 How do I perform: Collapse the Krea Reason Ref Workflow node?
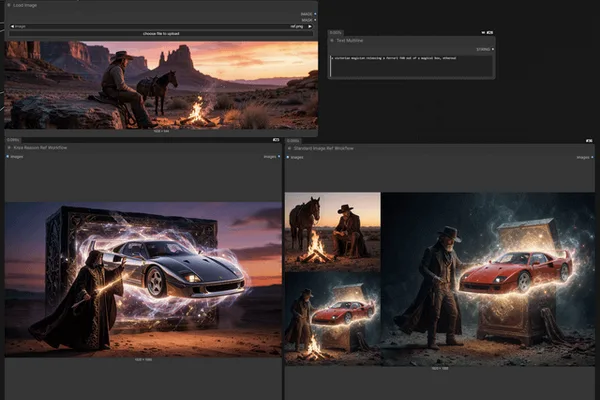(x=9, y=147)
